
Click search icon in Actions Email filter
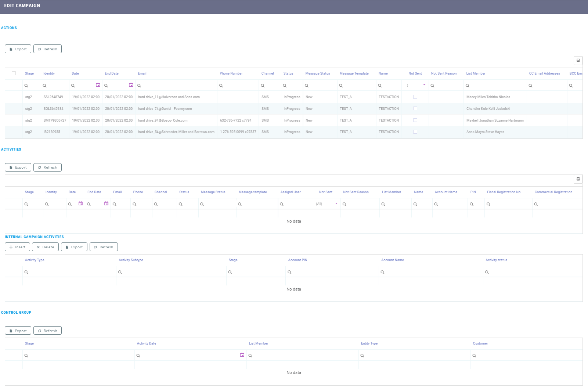tap(140, 86)
